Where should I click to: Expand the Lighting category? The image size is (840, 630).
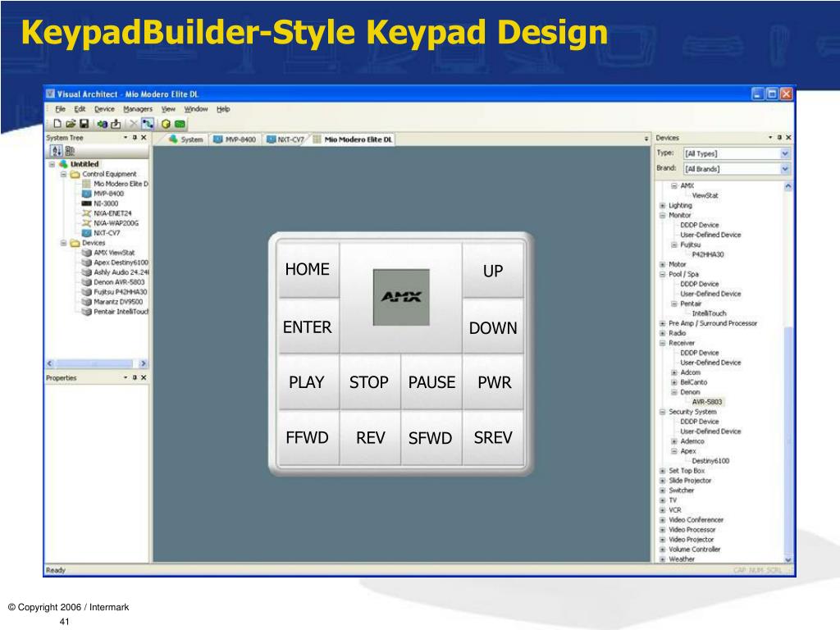(663, 206)
